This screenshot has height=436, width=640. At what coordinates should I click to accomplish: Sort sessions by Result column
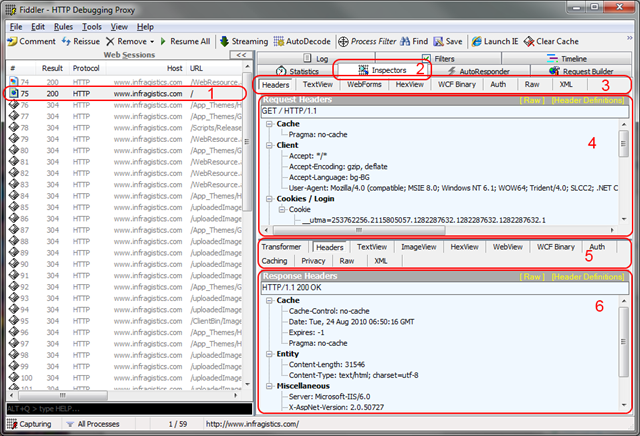52,68
